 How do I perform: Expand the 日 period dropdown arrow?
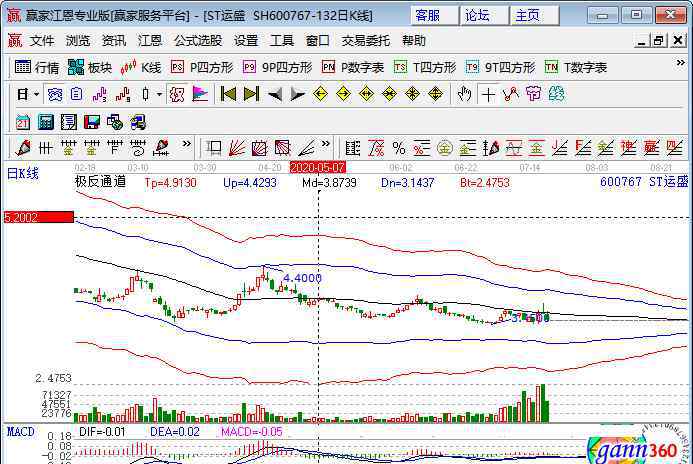(x=37, y=94)
